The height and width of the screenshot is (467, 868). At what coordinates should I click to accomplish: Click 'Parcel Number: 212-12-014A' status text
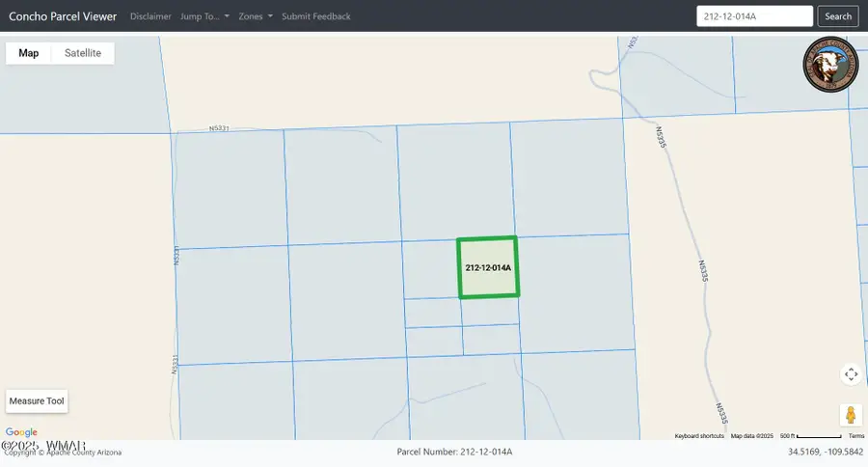454,452
